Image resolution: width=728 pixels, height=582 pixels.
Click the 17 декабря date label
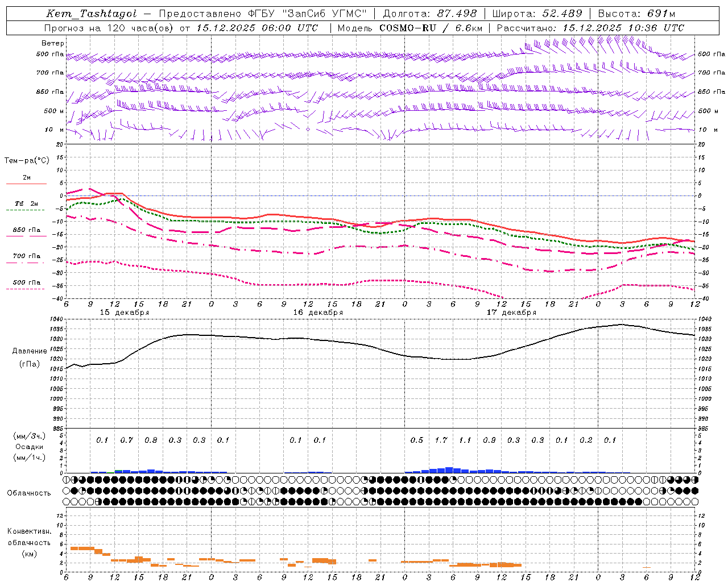[x=511, y=313]
